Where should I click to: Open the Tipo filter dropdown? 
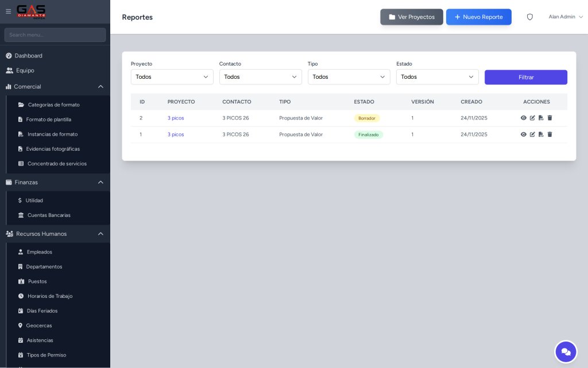pos(349,77)
